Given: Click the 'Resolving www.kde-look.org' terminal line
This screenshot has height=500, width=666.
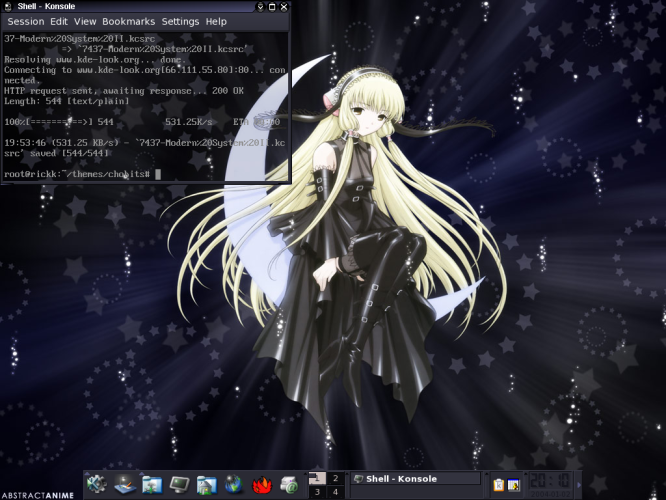Looking at the screenshot, I should click(x=96, y=59).
